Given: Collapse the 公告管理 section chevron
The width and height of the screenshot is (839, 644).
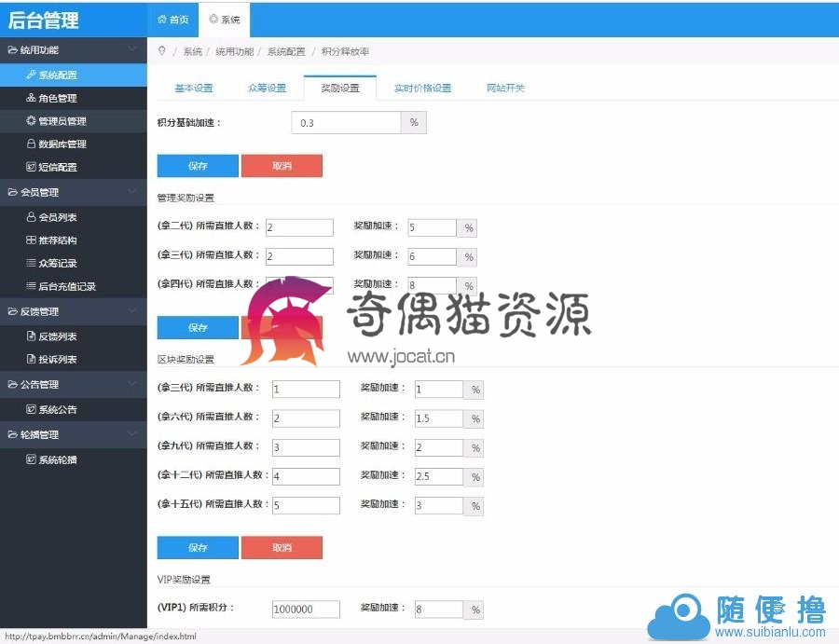Looking at the screenshot, I should coord(131,384).
